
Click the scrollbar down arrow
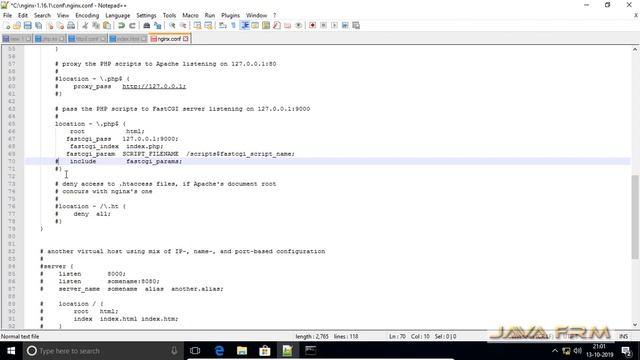point(635,325)
